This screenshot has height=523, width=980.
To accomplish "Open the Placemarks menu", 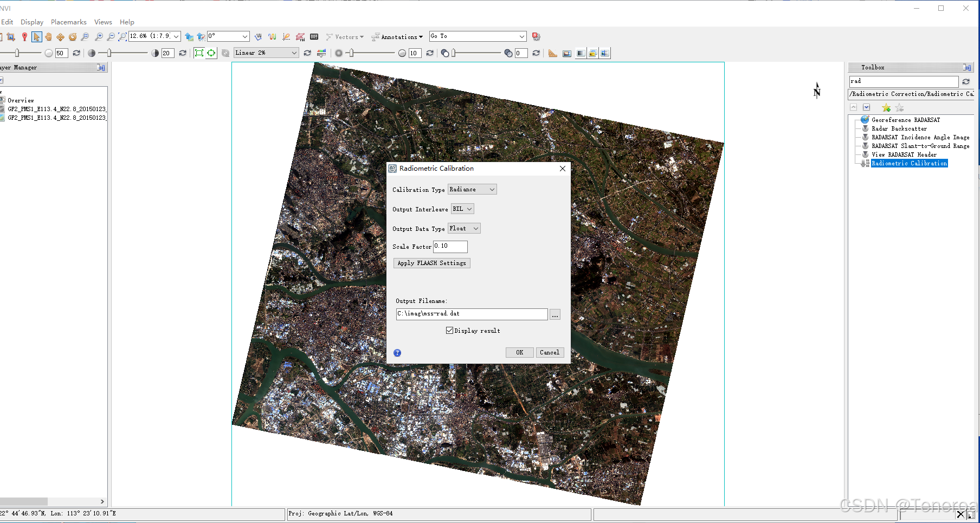I will coord(69,22).
